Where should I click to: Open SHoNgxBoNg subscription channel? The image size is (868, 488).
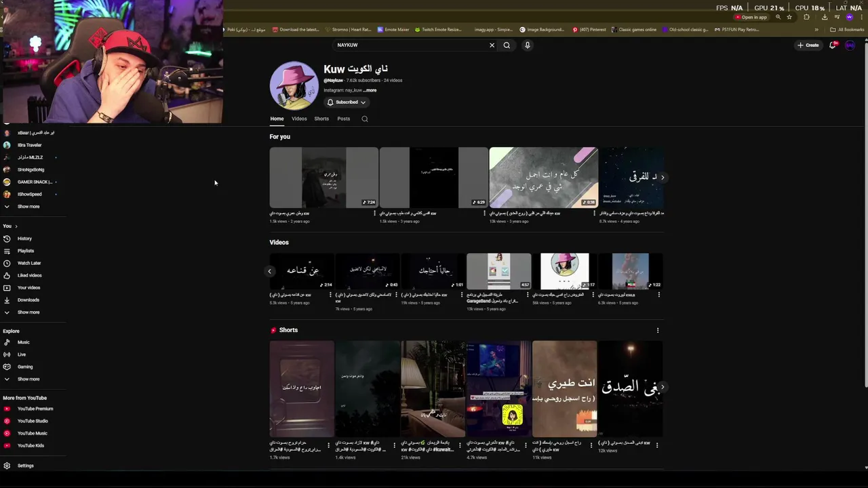click(31, 169)
